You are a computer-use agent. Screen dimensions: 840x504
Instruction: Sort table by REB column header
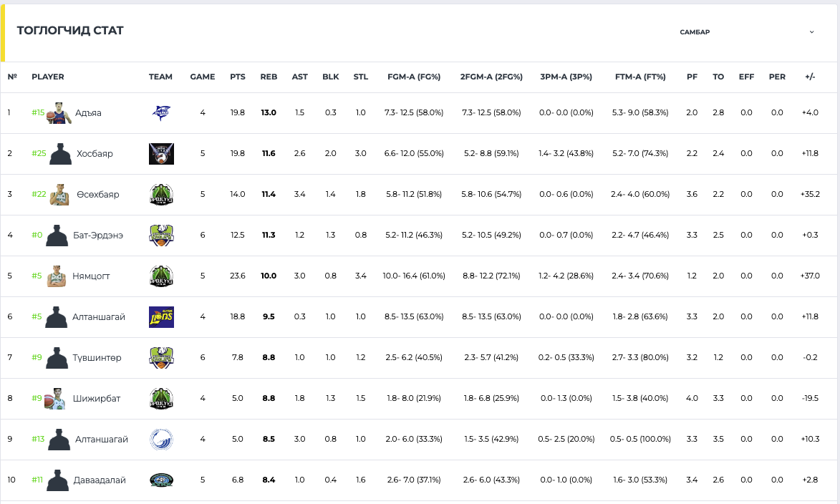coord(269,77)
